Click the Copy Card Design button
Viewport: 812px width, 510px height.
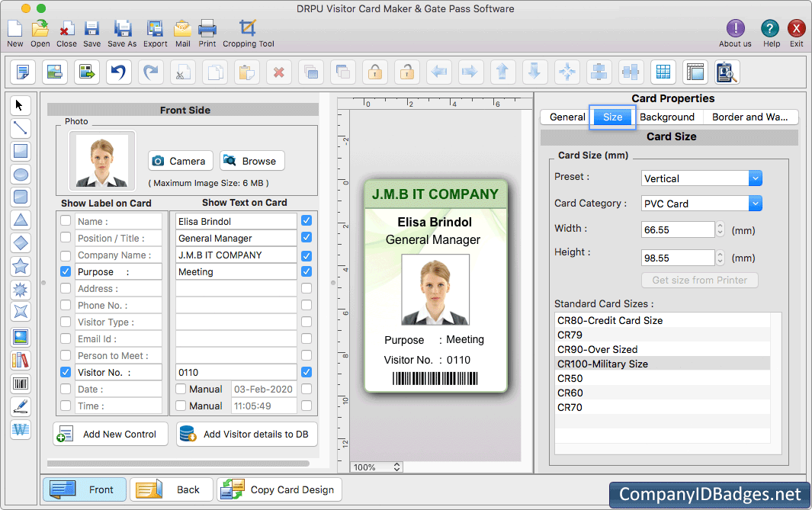pyautogui.click(x=279, y=489)
